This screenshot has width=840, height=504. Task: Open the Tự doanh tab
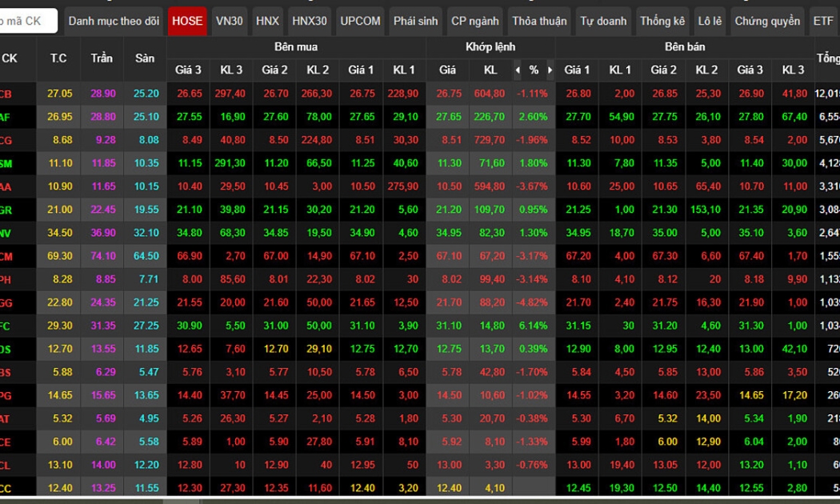pos(602,21)
